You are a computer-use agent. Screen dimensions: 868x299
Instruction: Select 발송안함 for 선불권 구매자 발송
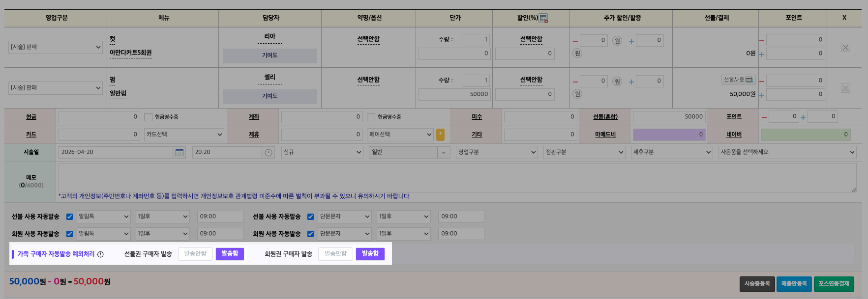[x=195, y=254]
